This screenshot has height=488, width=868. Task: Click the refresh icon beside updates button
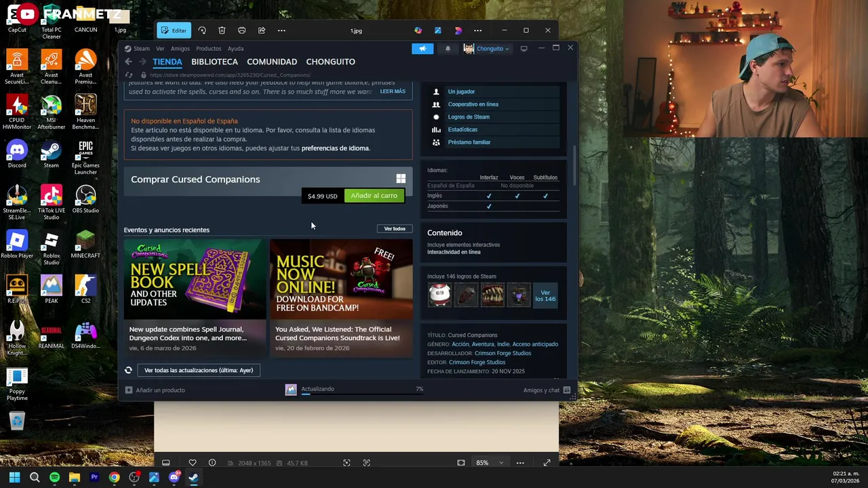coord(128,370)
